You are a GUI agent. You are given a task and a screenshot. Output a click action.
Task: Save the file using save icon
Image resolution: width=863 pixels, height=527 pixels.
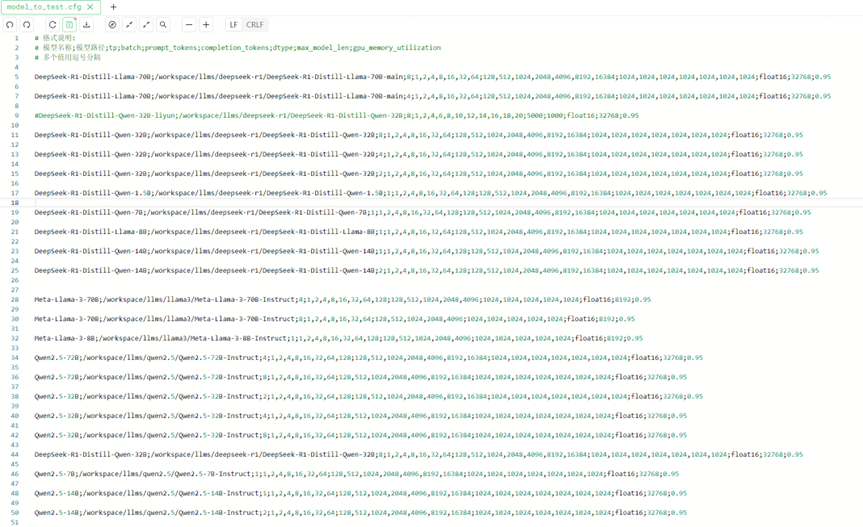point(69,24)
